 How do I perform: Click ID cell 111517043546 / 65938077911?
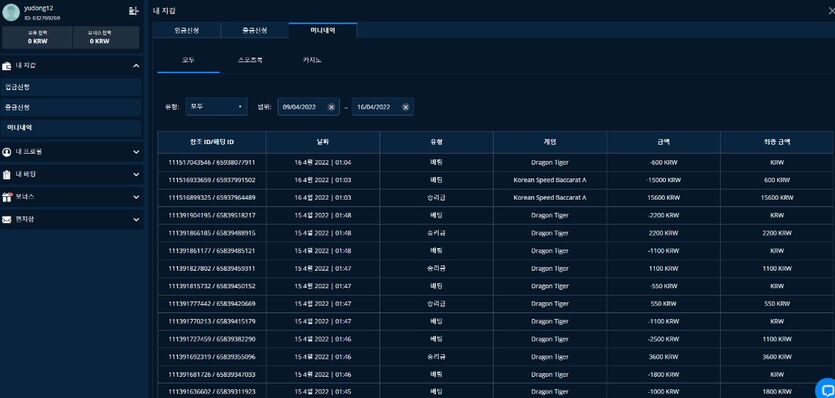coord(212,163)
